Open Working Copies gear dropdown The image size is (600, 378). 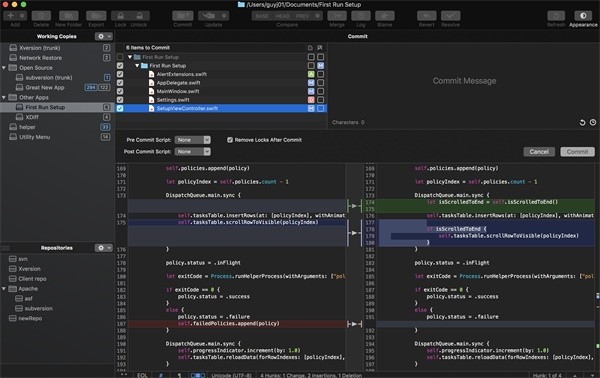click(x=104, y=36)
